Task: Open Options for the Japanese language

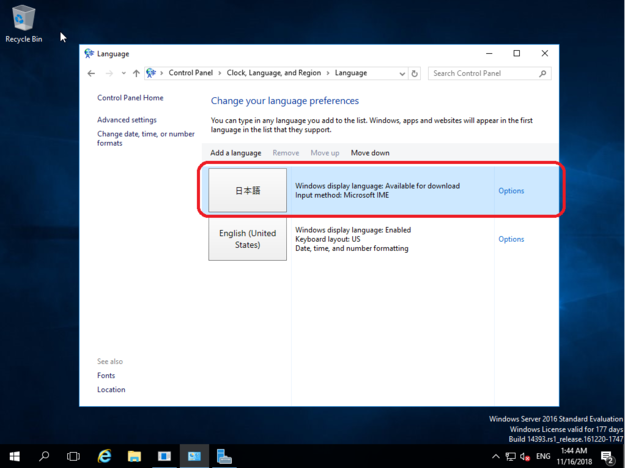Action: tap(511, 190)
